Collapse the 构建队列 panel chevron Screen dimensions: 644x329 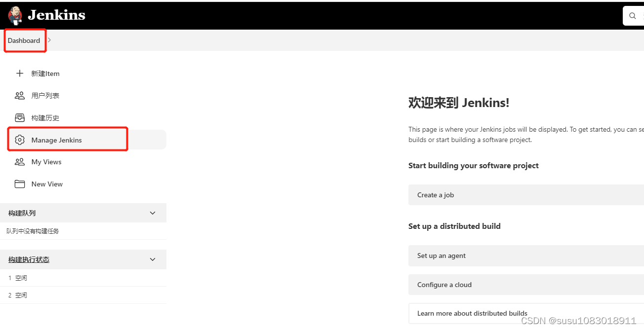coord(153,213)
